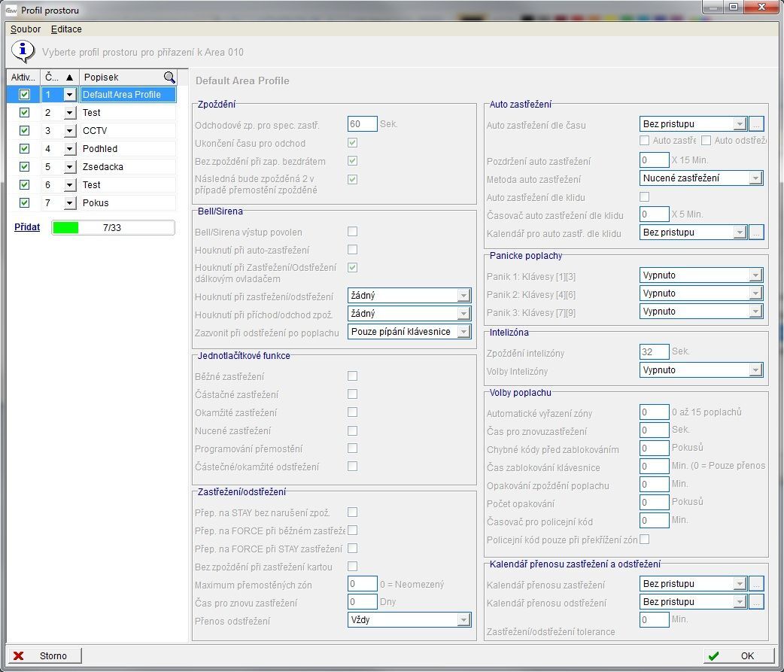Uncheck the active checkbox for Podhled profile

click(x=24, y=149)
